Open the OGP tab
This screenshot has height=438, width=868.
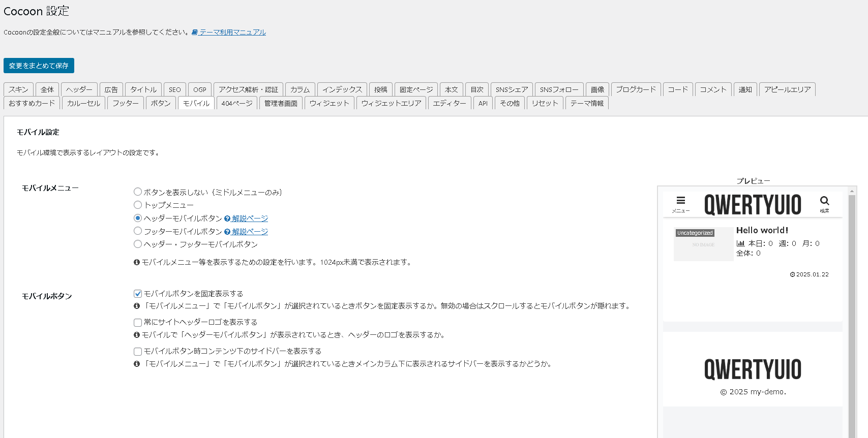(x=200, y=89)
